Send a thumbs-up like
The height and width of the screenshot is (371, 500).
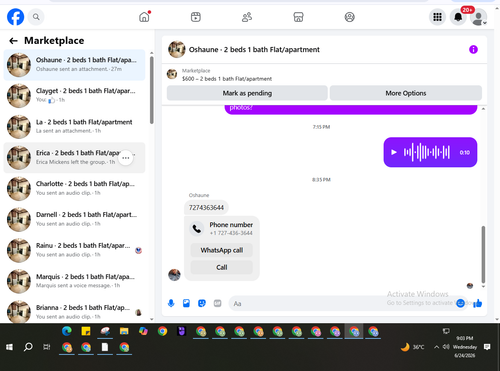pyautogui.click(x=478, y=303)
